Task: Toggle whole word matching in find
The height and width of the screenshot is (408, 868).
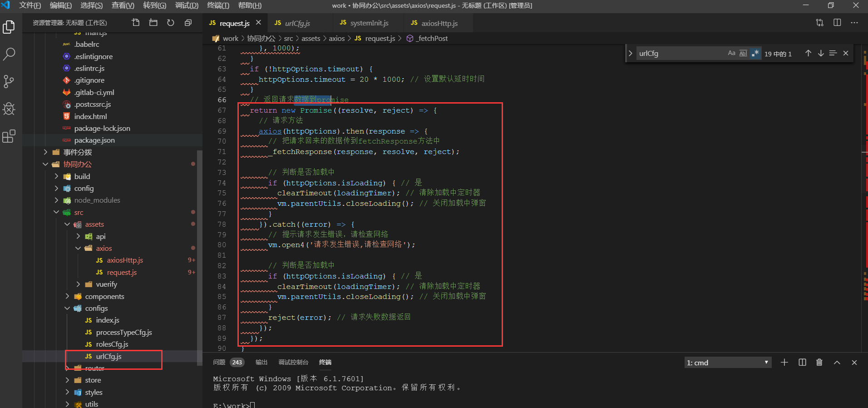Action: (x=743, y=53)
